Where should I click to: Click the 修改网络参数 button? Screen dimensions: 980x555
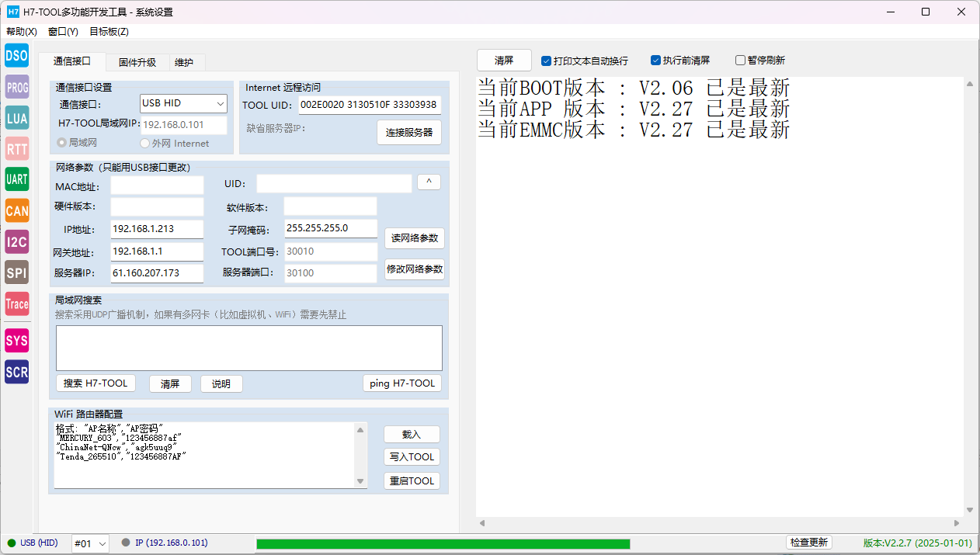(x=415, y=269)
